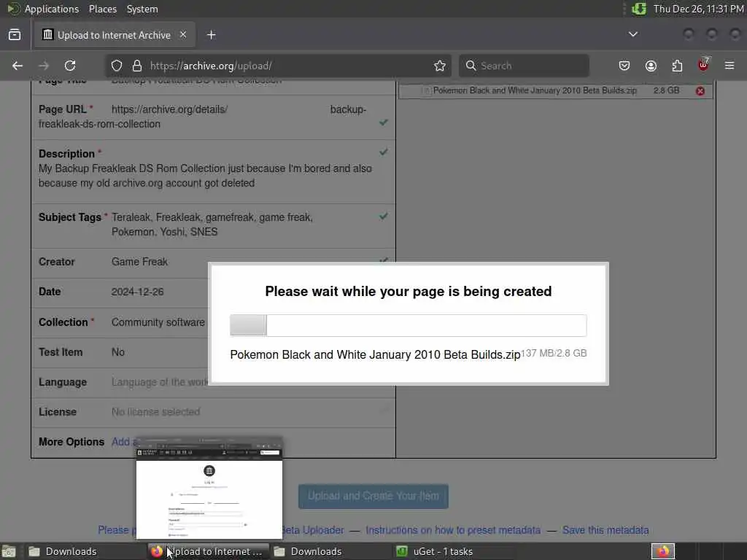
Task: Click Save this metadata link
Action: pyautogui.click(x=605, y=530)
